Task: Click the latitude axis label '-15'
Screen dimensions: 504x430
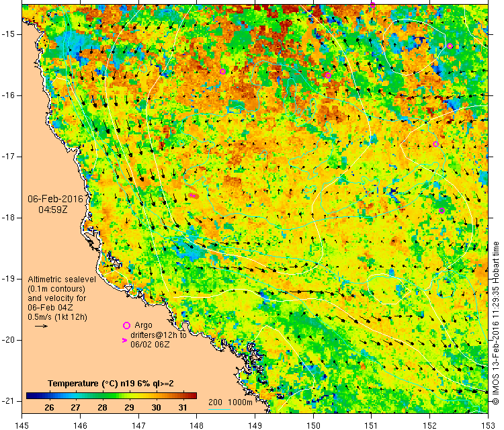Action: (7, 34)
